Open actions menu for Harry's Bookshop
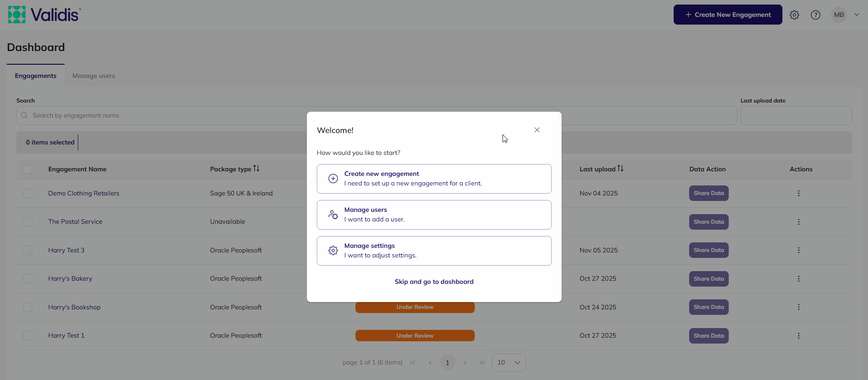The image size is (868, 380). tap(798, 307)
